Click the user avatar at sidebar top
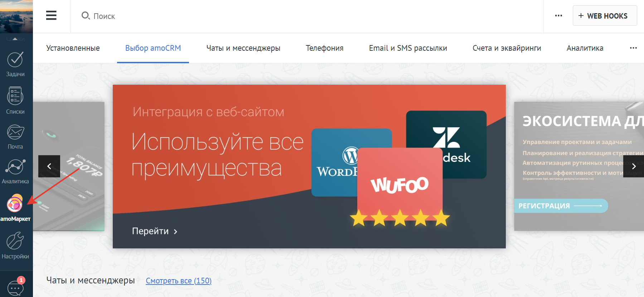Screen dimensions: 644x297 tap(16, 16)
